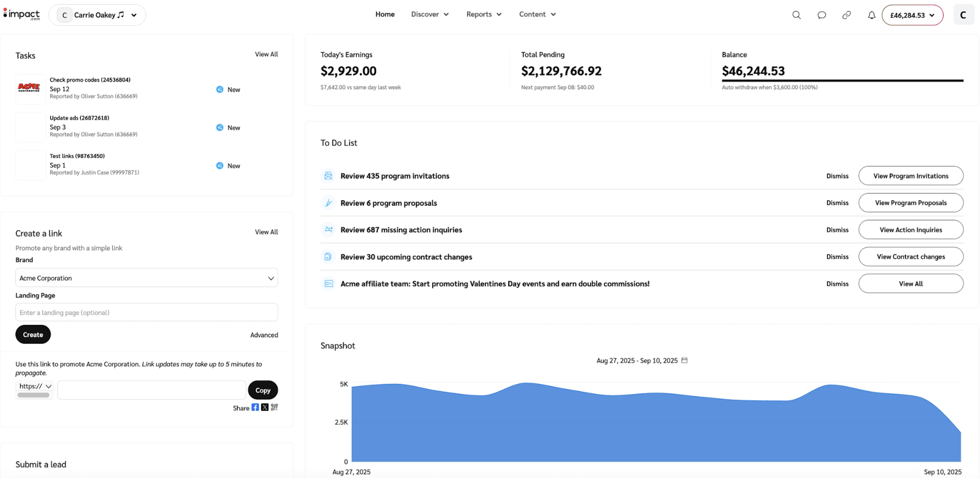Image resolution: width=980 pixels, height=478 pixels.
Task: Click the black Create button
Action: [33, 334]
